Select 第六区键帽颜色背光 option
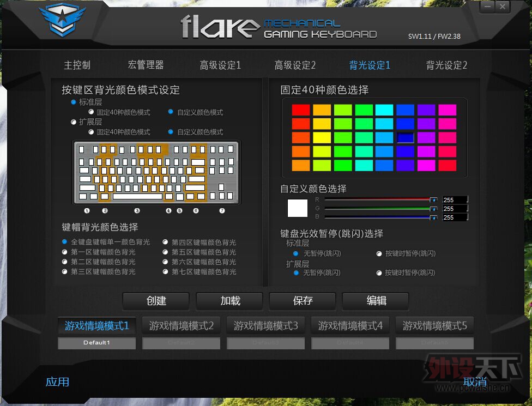 coord(165,262)
